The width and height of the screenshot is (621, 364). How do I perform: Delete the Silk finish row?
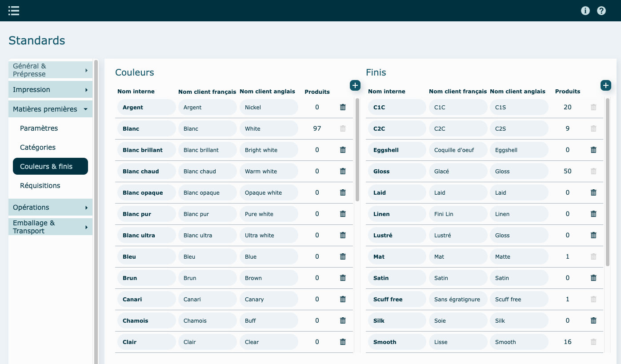[x=593, y=320]
